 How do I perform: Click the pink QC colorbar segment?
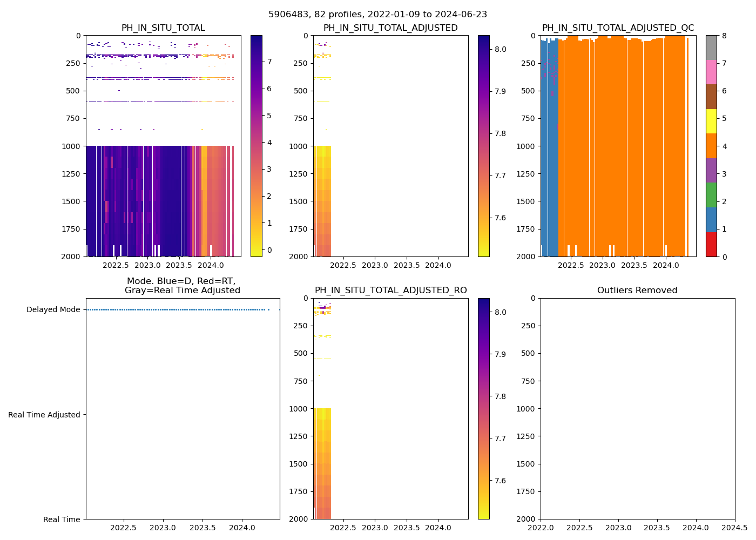tap(711, 72)
